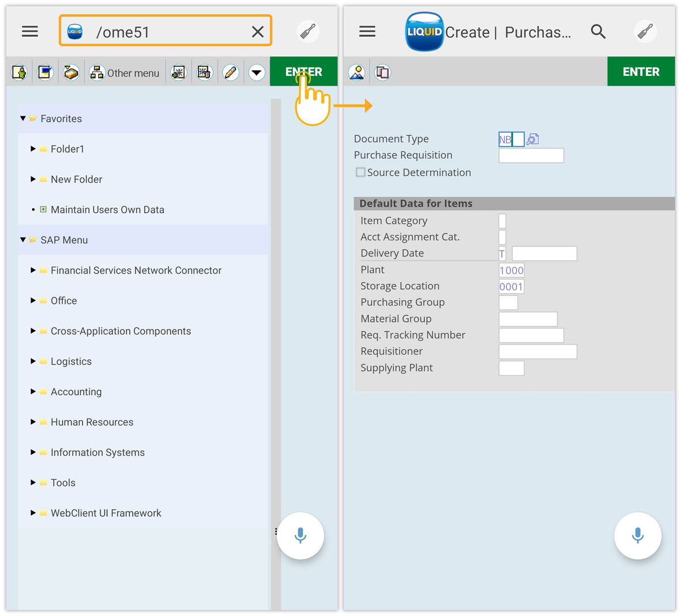Click the Material Group input field
681x616 pixels.
528,319
